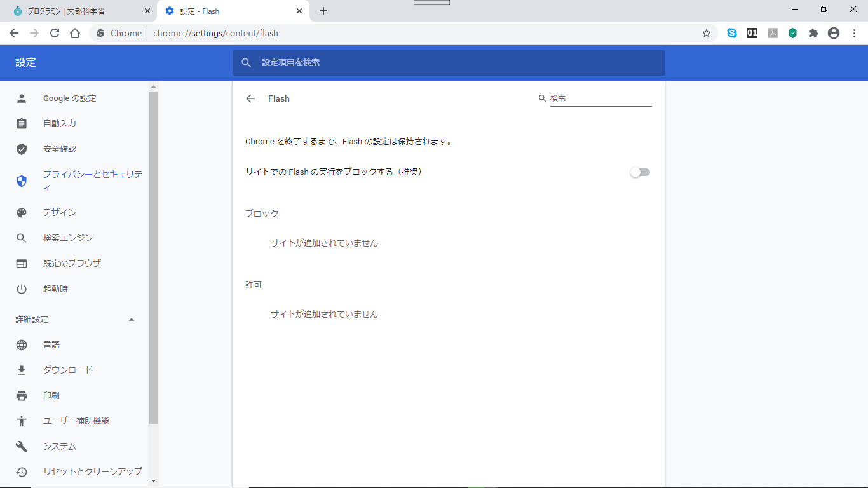The width and height of the screenshot is (868, 488).
Task: Close the プログラミン tab
Action: coord(147,11)
